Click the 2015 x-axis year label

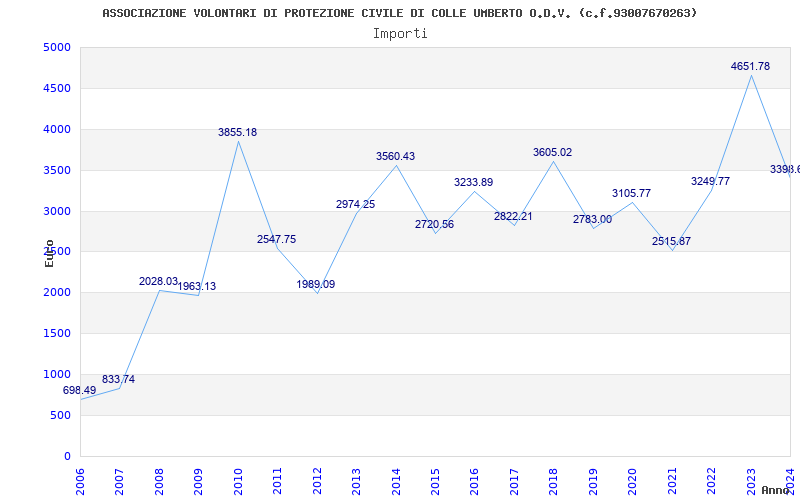tap(435, 482)
